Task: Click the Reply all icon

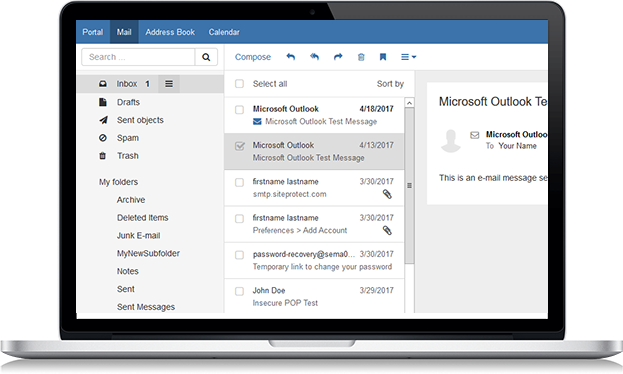Action: tap(314, 57)
